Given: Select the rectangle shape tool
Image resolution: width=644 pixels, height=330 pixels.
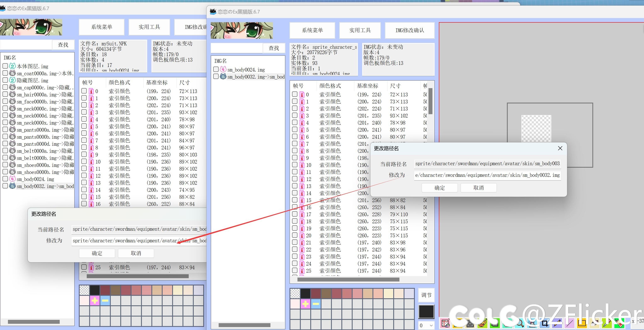Looking at the screenshot, I should coord(582,324).
